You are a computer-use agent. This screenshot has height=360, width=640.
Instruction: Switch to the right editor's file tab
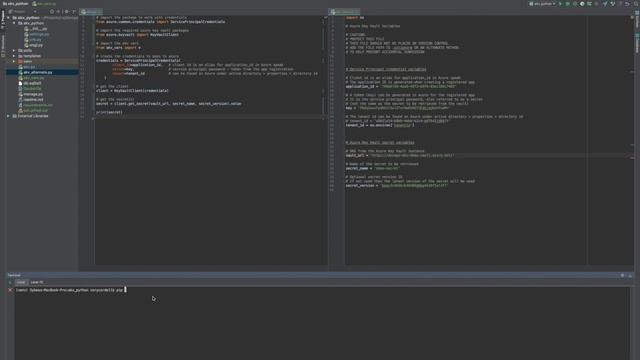345,12
